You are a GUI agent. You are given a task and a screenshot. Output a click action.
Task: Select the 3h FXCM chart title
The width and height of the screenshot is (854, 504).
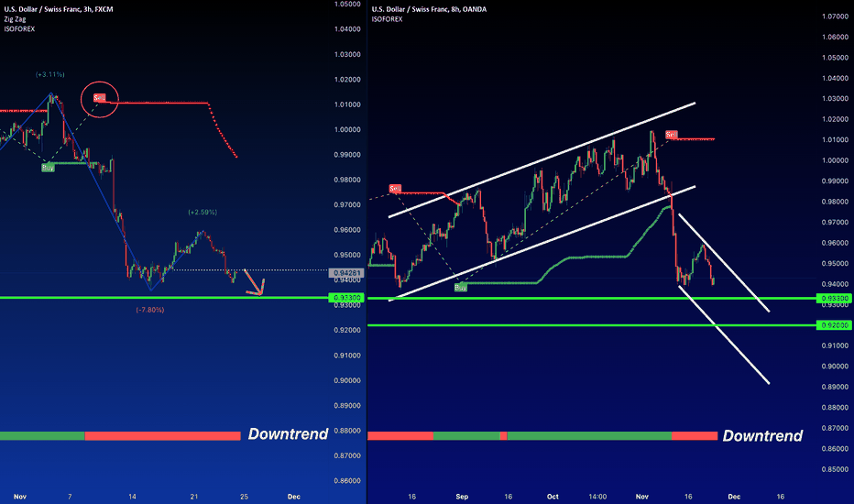59,9
